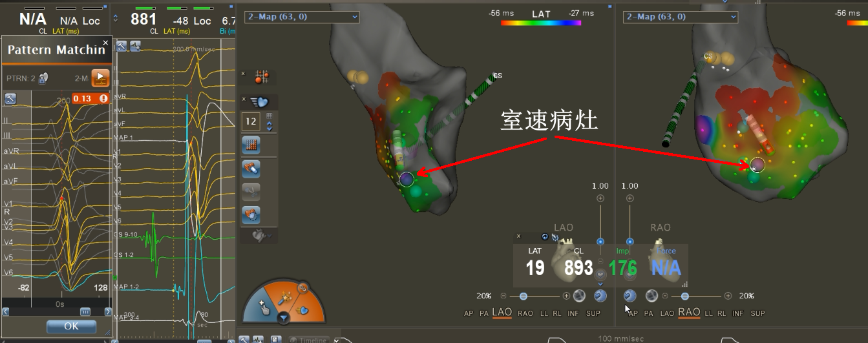Screen dimensions: 868x343
Task: Close the heart pointer tool tile
Action: [244, 99]
